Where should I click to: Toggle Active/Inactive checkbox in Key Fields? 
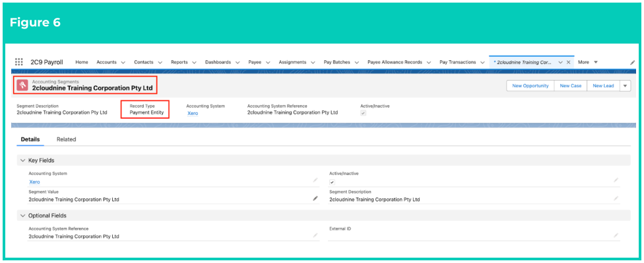pos(333,182)
